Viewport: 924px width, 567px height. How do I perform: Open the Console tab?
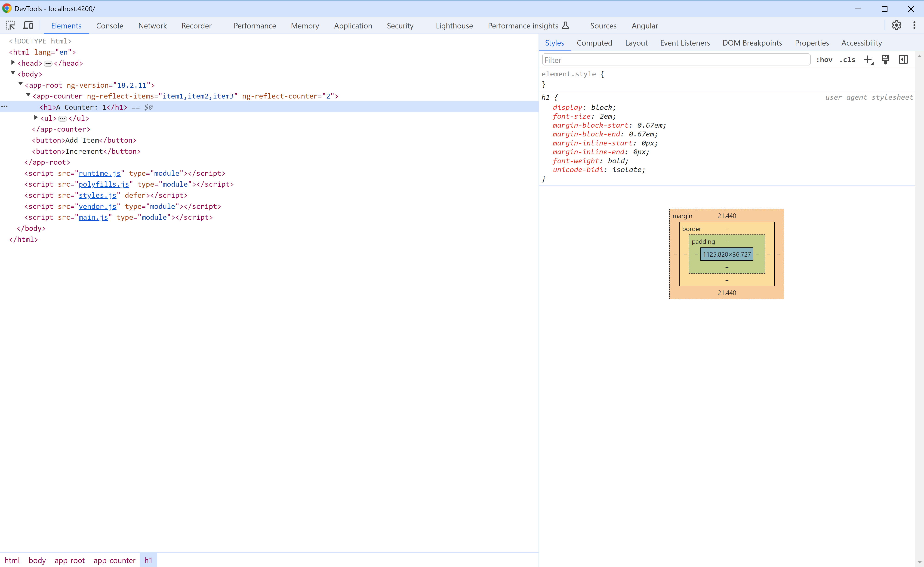click(x=110, y=25)
